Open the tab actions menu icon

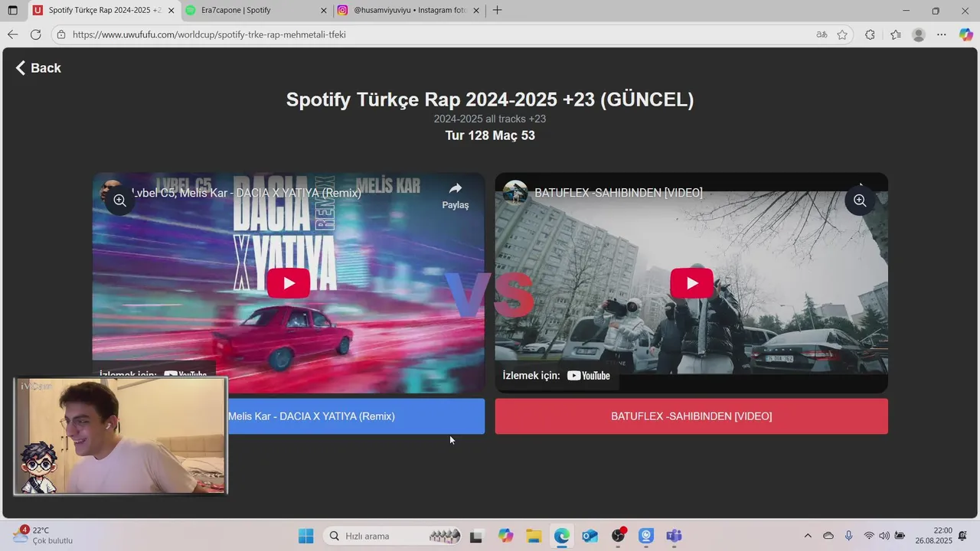pos(12,11)
